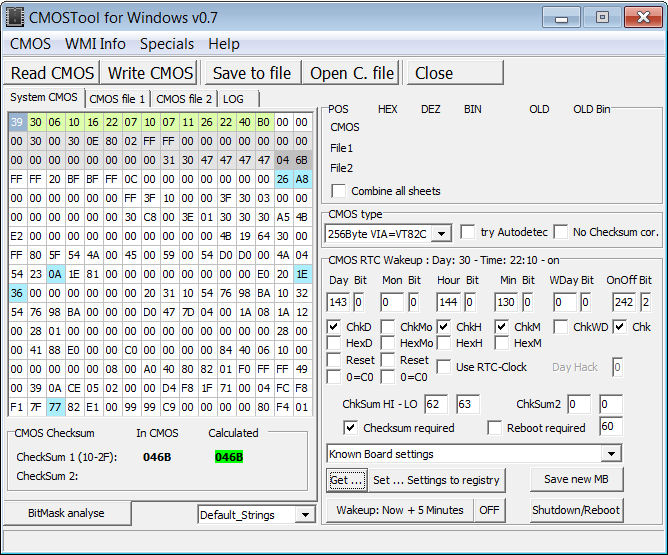668x555 pixels.
Task: Toggle the ChkH checkbox
Action: point(443,327)
